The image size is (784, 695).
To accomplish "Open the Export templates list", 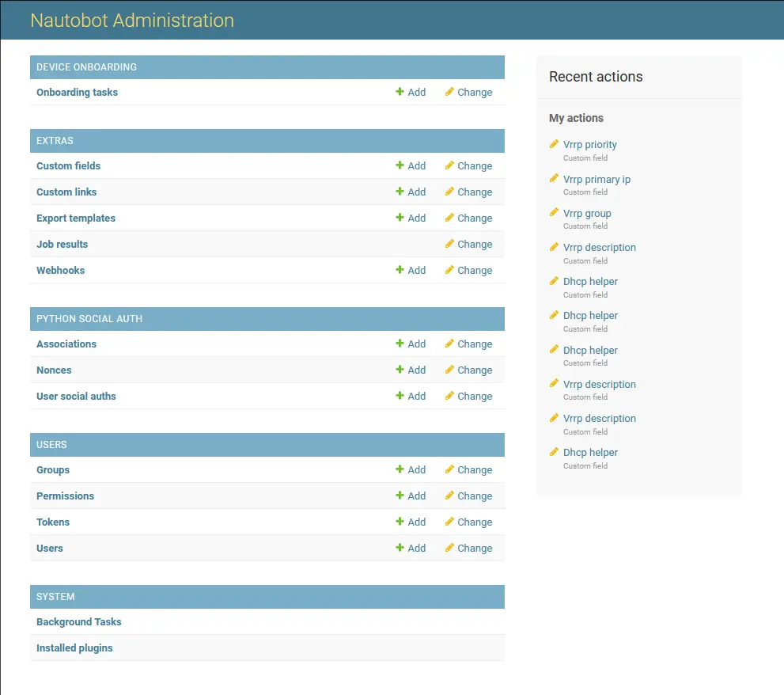I will pos(76,218).
